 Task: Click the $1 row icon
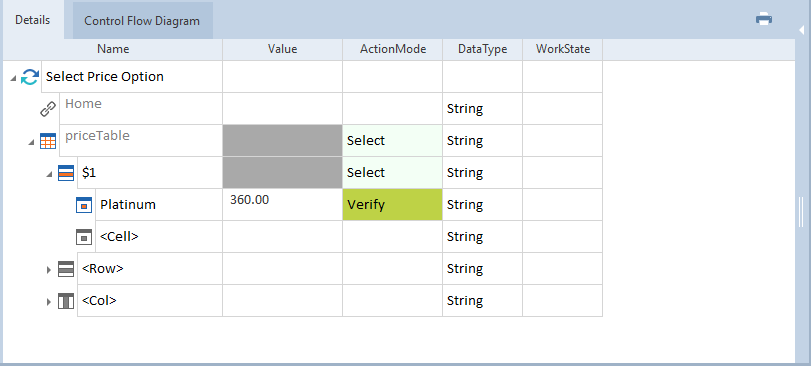pos(66,173)
